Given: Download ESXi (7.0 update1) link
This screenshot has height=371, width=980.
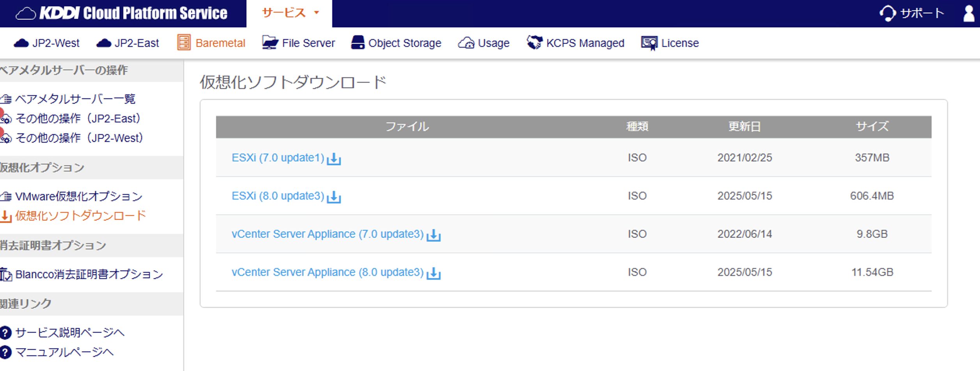Looking at the screenshot, I should tap(278, 157).
